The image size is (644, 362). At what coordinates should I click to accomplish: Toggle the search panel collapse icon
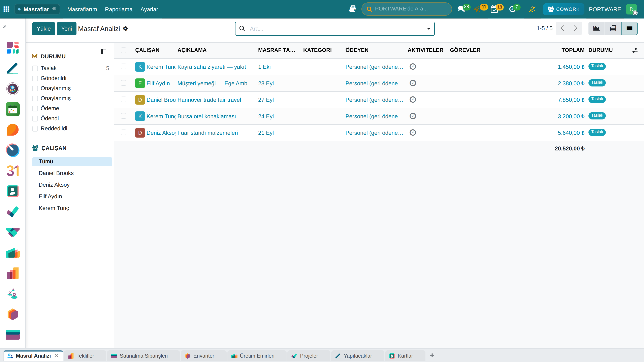click(x=103, y=52)
